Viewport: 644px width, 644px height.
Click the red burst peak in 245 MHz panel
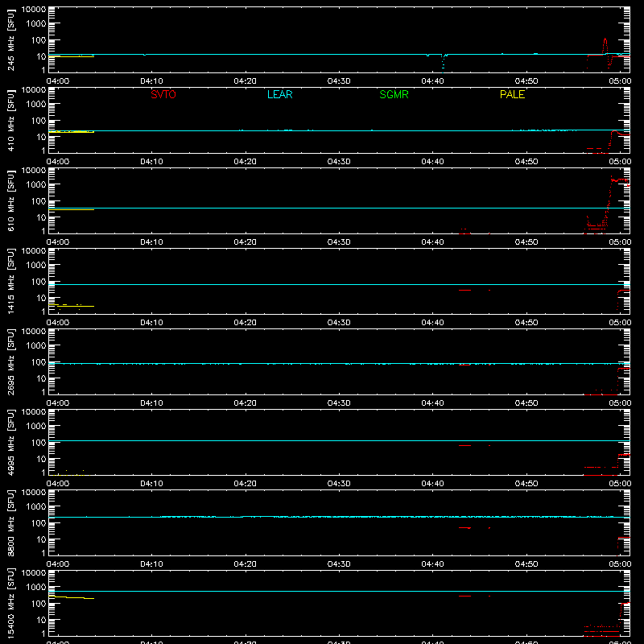pos(605,39)
